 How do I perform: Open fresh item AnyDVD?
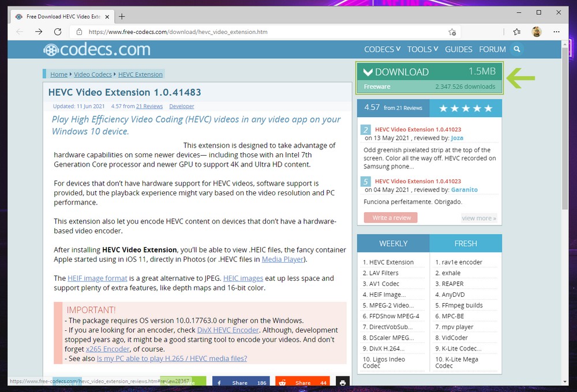point(450,295)
